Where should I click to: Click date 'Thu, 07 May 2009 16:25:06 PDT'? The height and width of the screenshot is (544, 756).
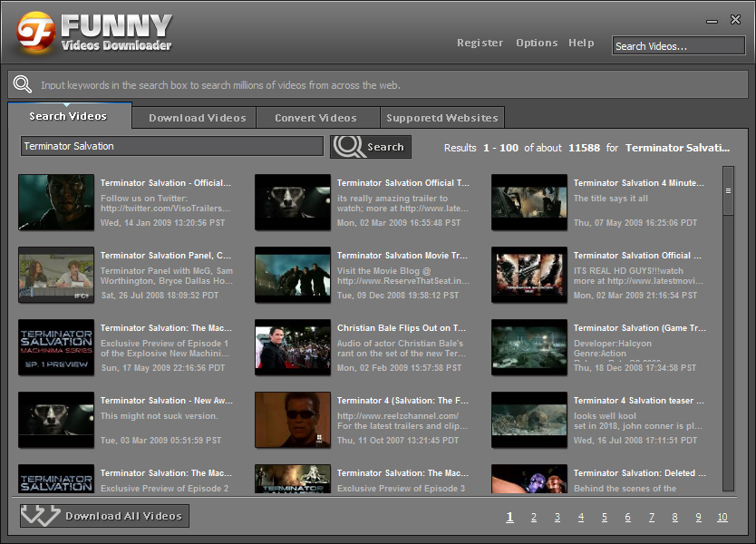(x=635, y=223)
